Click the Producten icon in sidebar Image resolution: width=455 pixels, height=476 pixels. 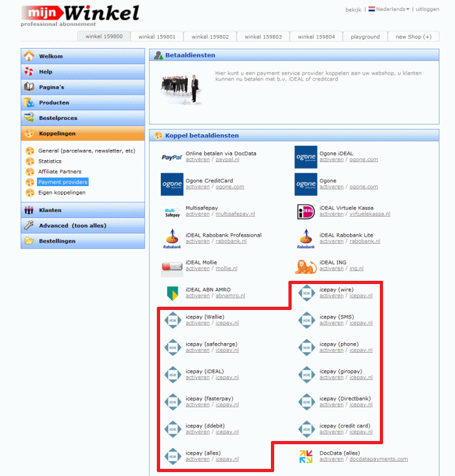[29, 102]
